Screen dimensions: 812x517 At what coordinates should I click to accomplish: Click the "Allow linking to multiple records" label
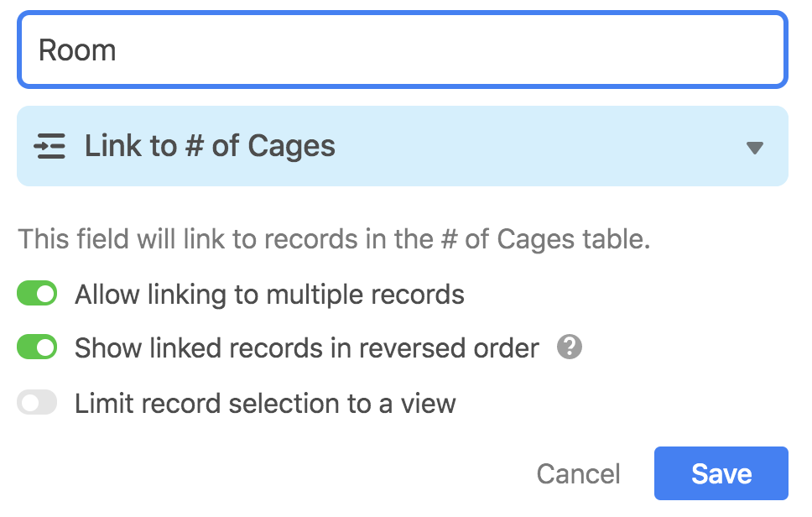(269, 295)
